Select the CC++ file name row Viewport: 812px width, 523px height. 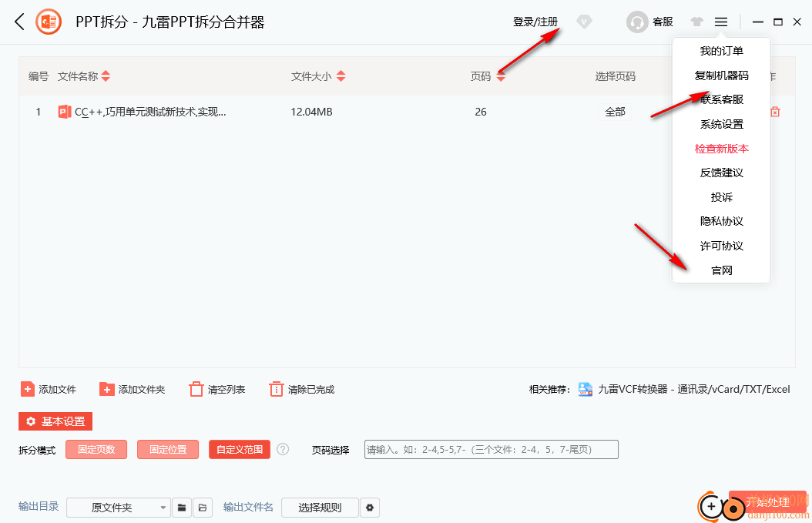[150, 112]
